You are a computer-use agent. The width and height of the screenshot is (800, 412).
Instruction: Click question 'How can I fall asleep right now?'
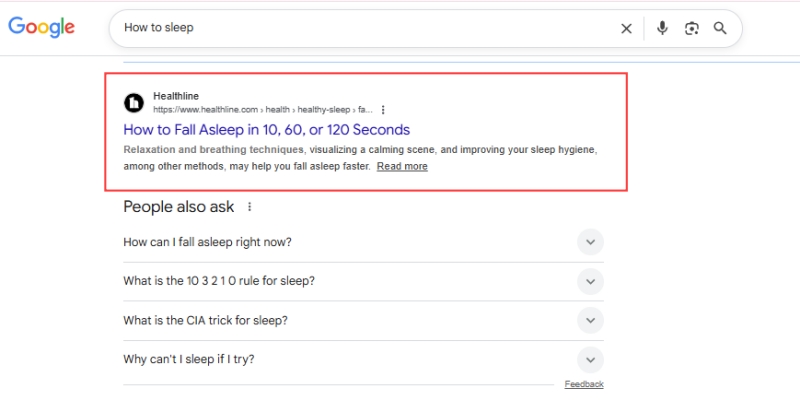(x=207, y=242)
